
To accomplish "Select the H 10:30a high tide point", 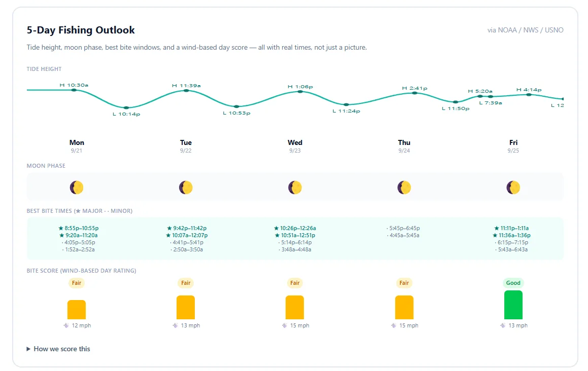I will (74, 90).
